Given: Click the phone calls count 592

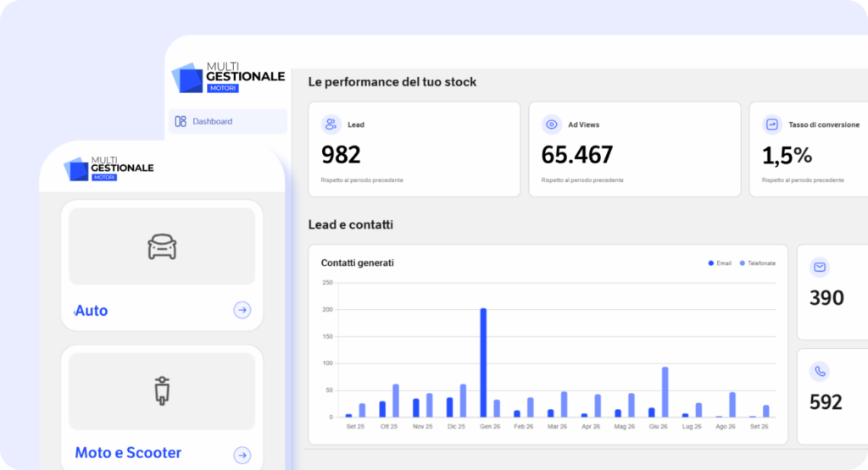Looking at the screenshot, I should [826, 402].
